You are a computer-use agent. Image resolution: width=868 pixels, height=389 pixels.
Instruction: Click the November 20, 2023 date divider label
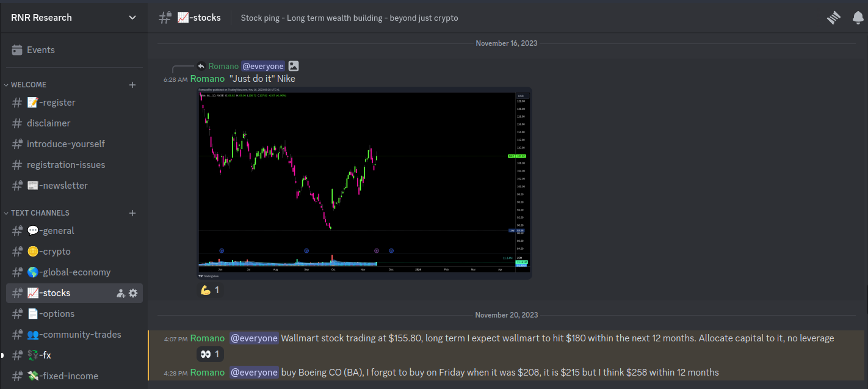[507, 315]
